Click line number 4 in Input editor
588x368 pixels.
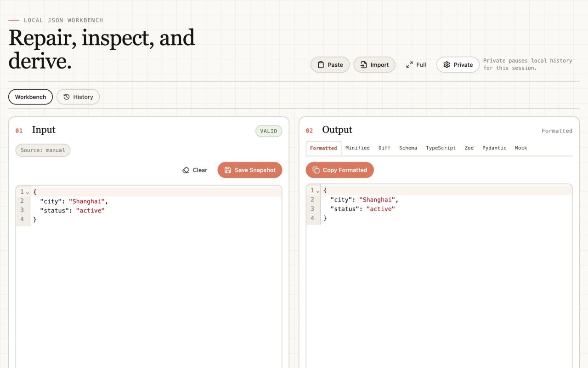22,219
